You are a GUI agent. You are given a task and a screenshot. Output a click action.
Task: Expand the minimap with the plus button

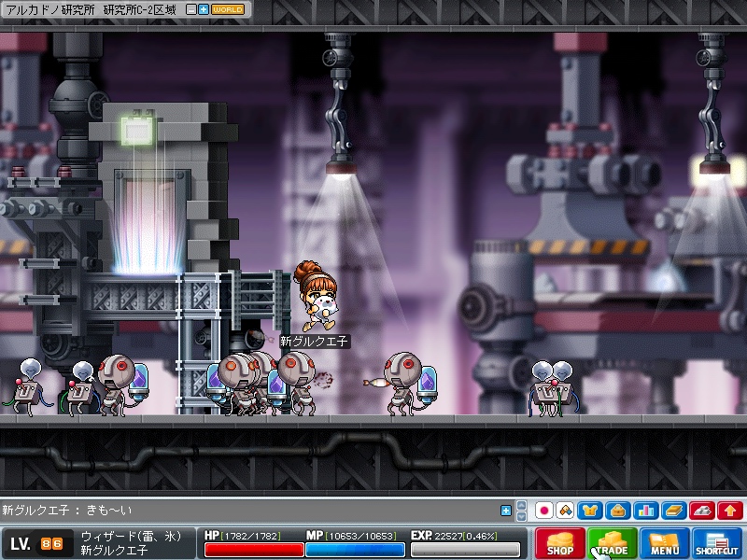[204, 9]
